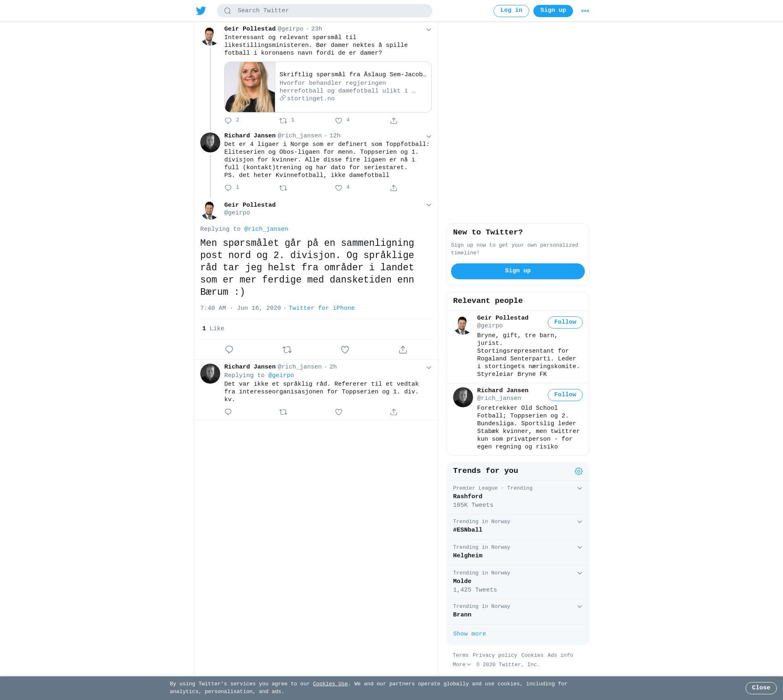Click Show more under trends
This screenshot has height=700, width=783.
[469, 634]
